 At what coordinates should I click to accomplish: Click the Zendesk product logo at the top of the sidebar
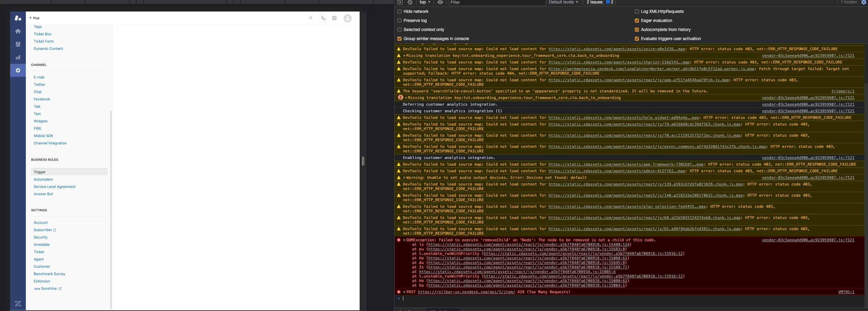point(18,18)
